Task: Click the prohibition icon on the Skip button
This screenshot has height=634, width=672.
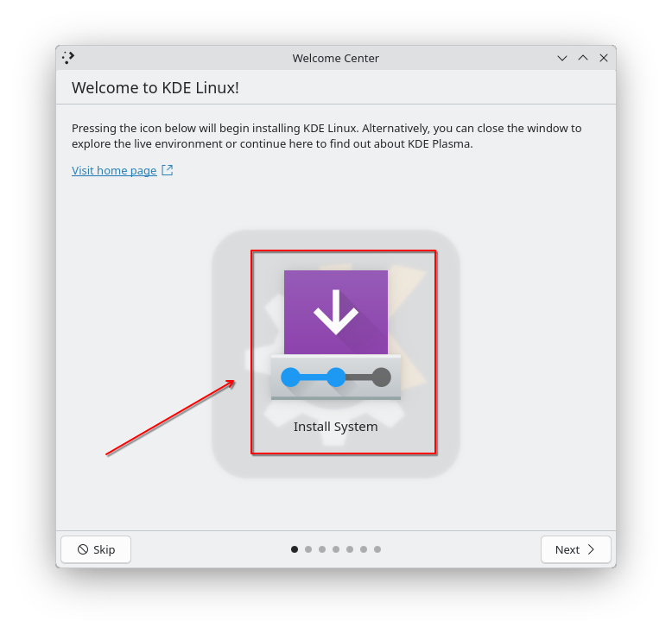Action: tap(83, 549)
